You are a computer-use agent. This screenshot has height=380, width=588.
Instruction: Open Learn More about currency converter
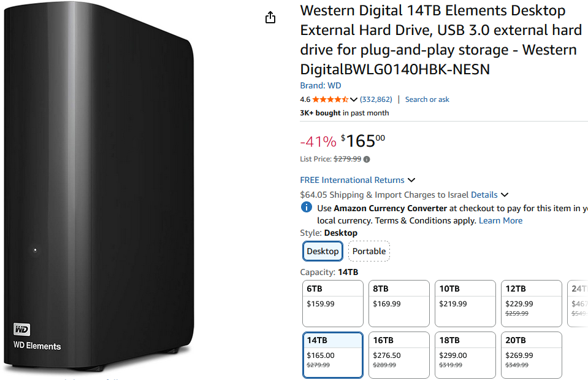pos(500,220)
